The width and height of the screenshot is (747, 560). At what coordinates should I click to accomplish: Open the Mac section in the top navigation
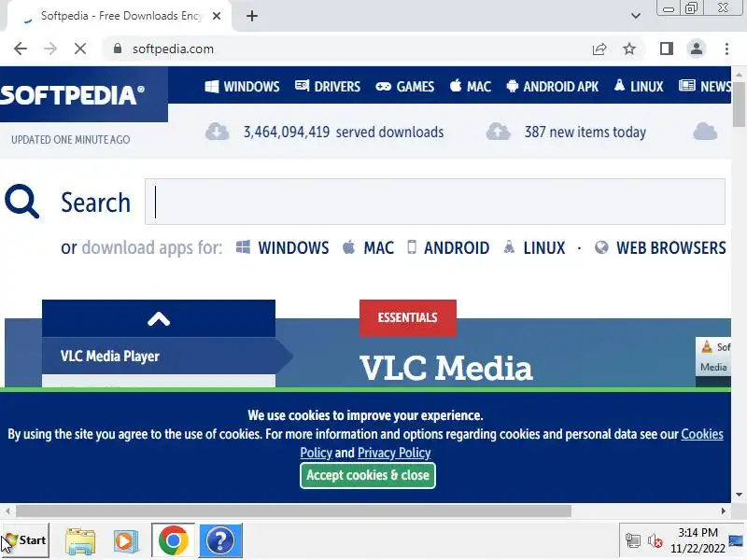[x=471, y=86]
